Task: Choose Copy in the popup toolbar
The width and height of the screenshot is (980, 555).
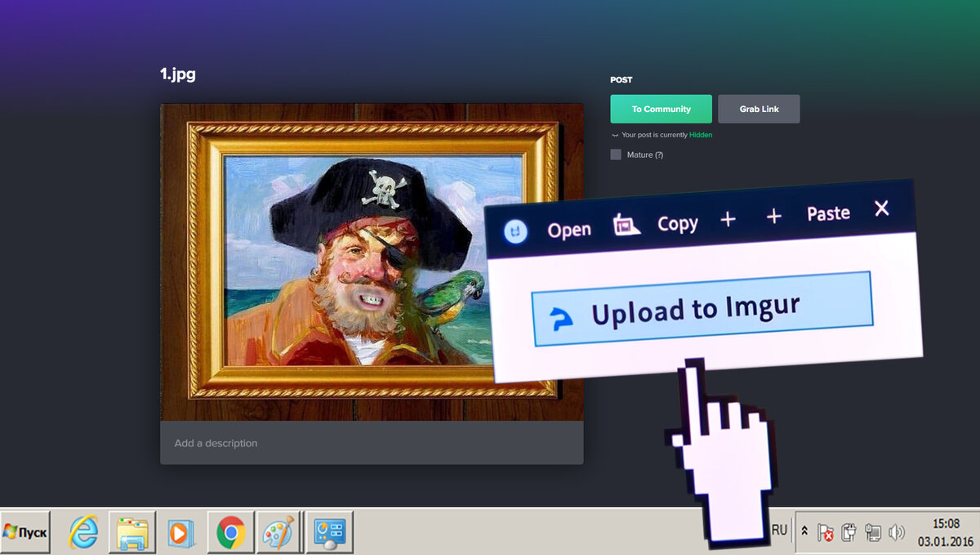Action: tap(678, 223)
